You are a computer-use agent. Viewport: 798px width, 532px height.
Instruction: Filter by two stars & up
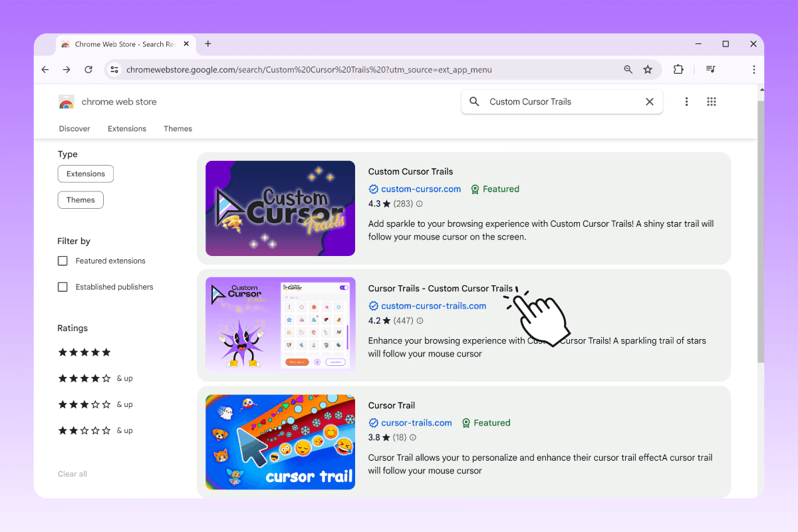pyautogui.click(x=96, y=430)
